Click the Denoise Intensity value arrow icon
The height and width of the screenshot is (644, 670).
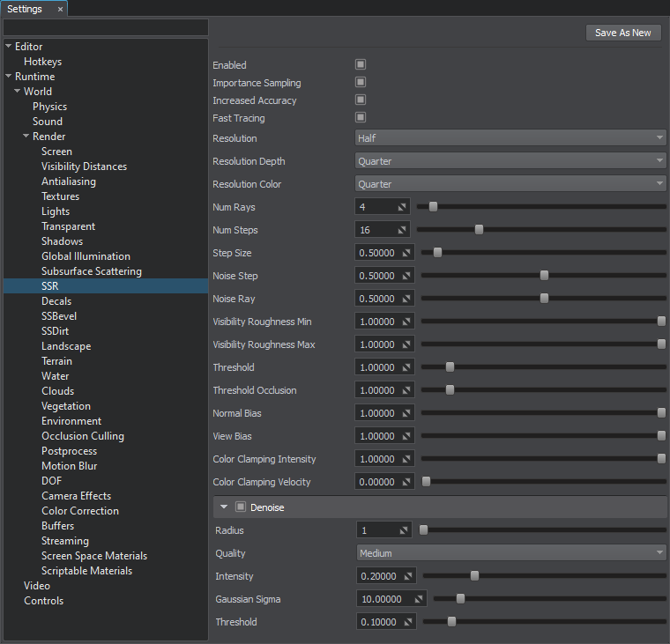pyautogui.click(x=408, y=576)
